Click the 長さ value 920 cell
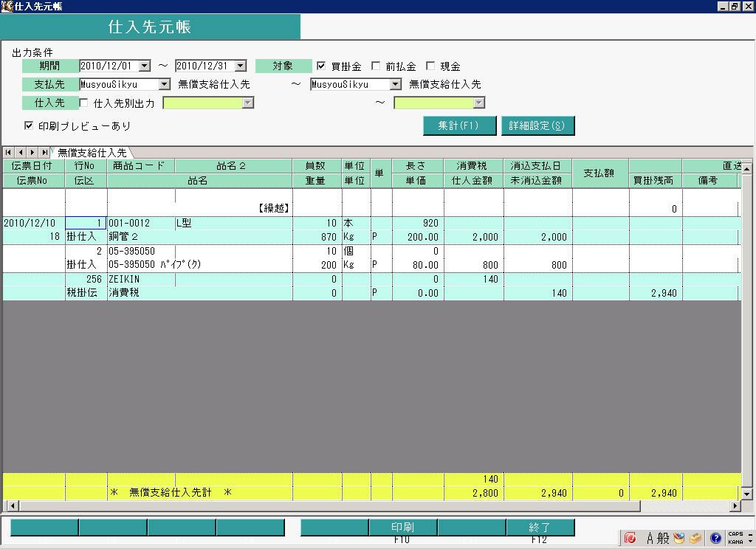The height and width of the screenshot is (549, 756). click(x=418, y=223)
